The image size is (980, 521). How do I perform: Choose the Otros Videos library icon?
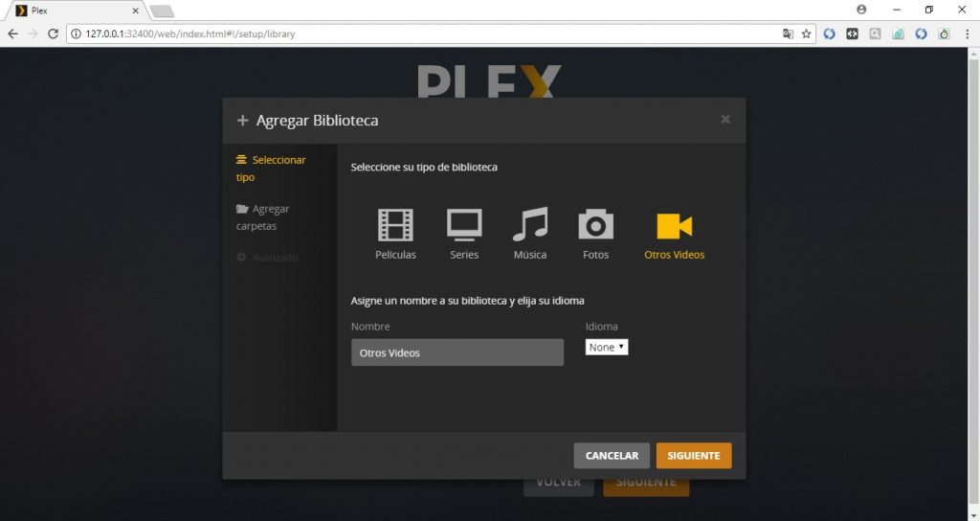point(674,227)
